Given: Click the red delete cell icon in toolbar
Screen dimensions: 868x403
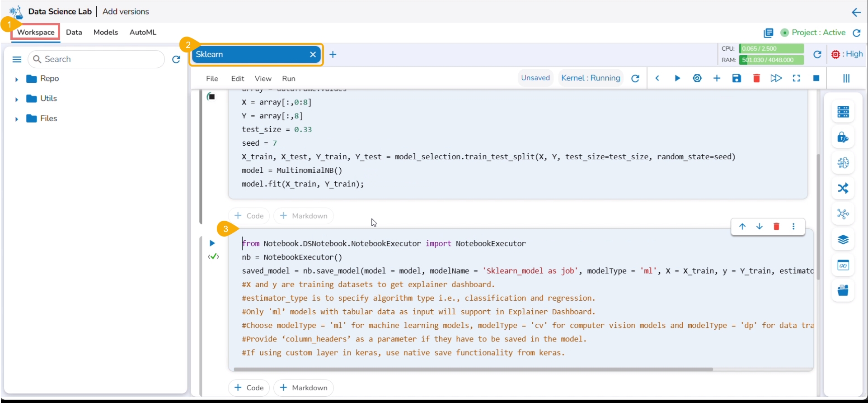Looking at the screenshot, I should click(x=756, y=78).
